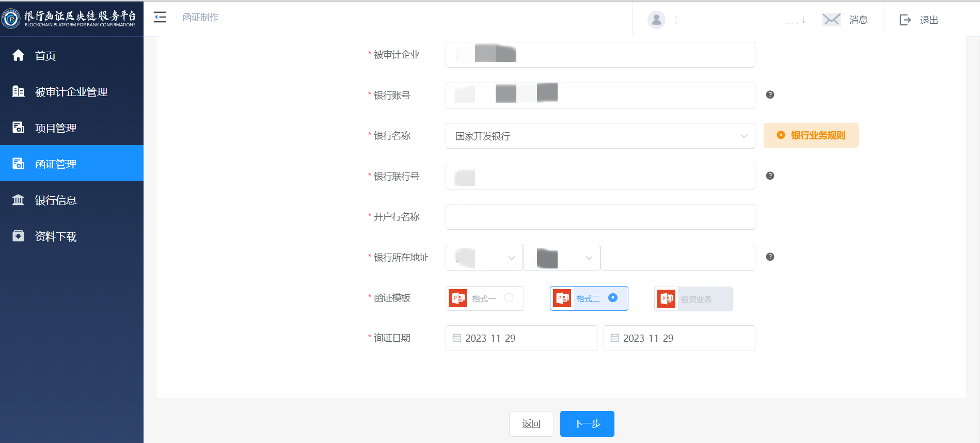This screenshot has height=443, width=980.
Task: Click the home icon in sidebar
Action: click(18, 55)
